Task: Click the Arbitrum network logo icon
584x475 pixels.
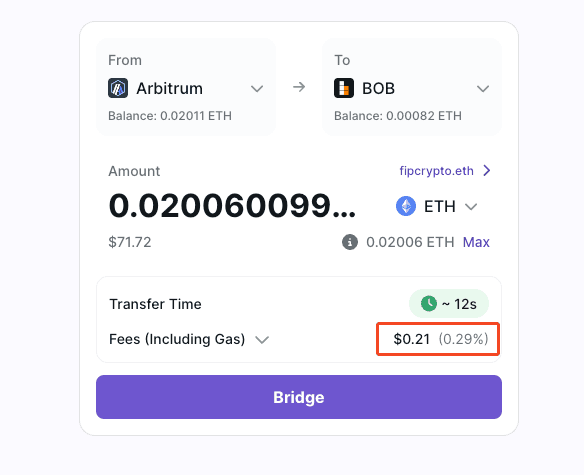Action: coord(118,88)
